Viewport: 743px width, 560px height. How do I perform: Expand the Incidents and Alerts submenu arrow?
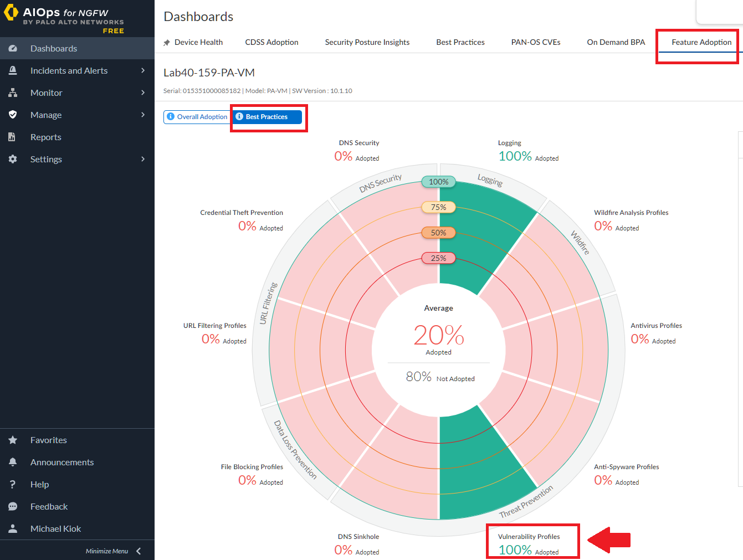tap(143, 71)
